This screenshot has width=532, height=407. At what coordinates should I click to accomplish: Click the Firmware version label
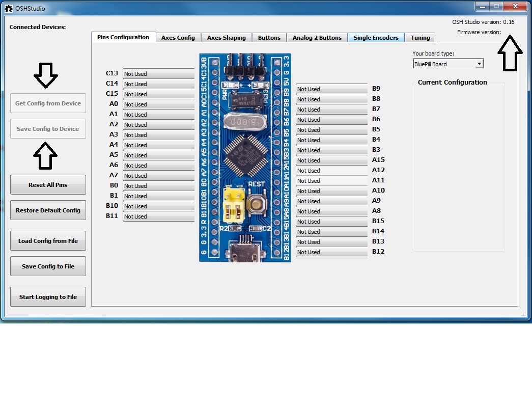click(x=479, y=32)
